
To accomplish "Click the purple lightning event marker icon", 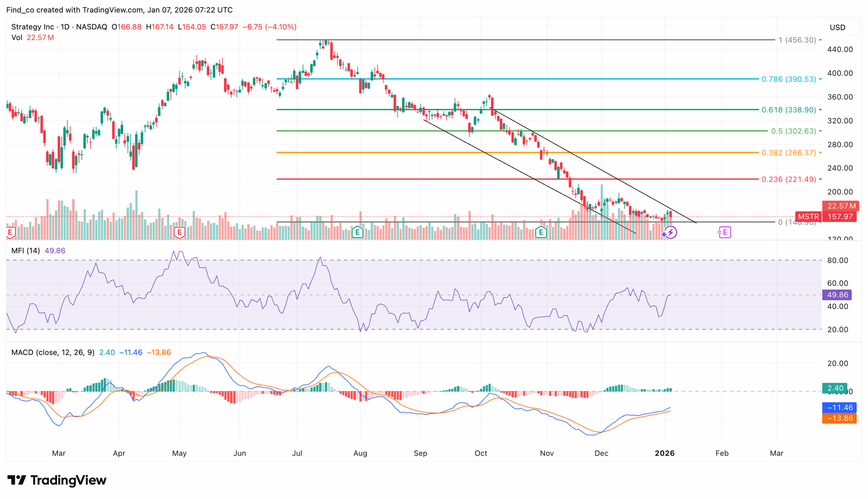I will [670, 232].
